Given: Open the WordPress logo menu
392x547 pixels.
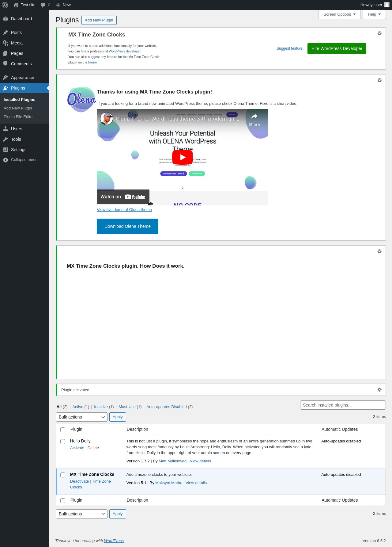Looking at the screenshot, I should [5, 5].
